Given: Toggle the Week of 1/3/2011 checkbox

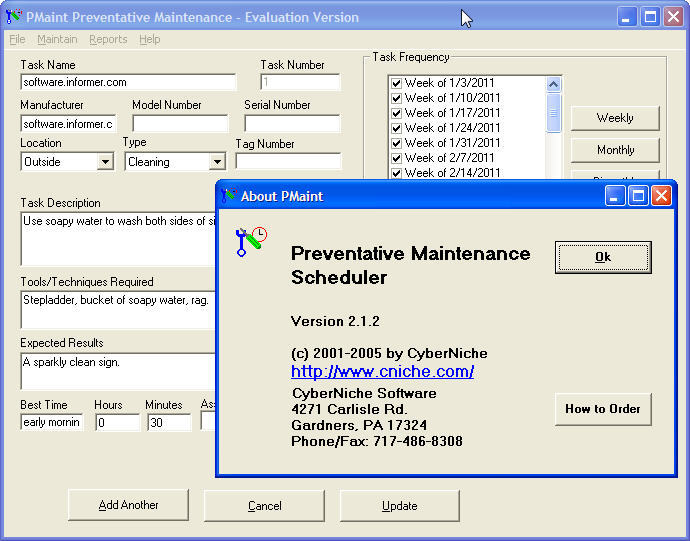Looking at the screenshot, I should pos(396,83).
